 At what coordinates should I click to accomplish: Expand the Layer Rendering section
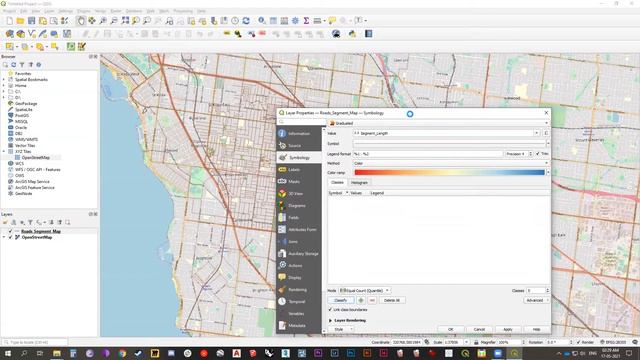[331, 320]
